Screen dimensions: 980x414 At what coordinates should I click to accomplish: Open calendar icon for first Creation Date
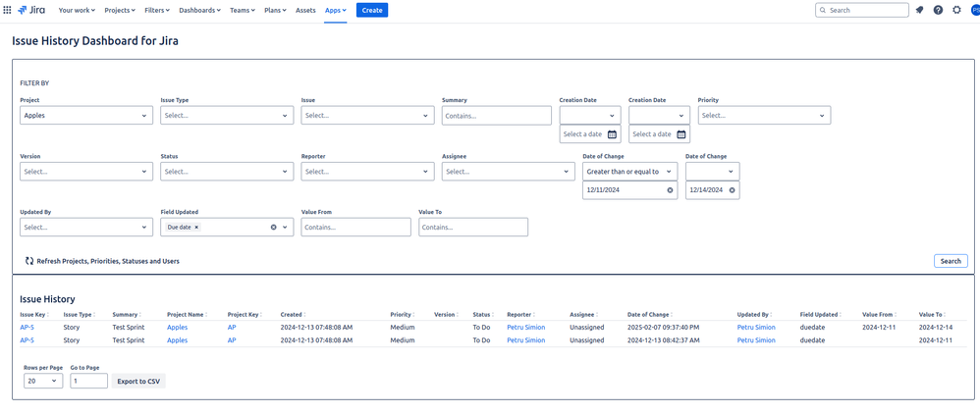(x=612, y=134)
